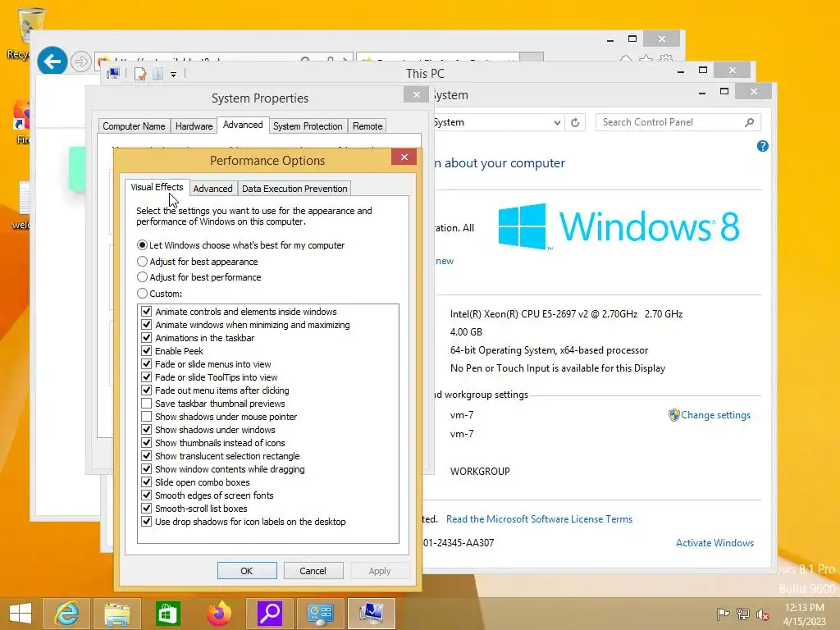Uncheck Show thumbnails instead of icons

pyautogui.click(x=146, y=443)
